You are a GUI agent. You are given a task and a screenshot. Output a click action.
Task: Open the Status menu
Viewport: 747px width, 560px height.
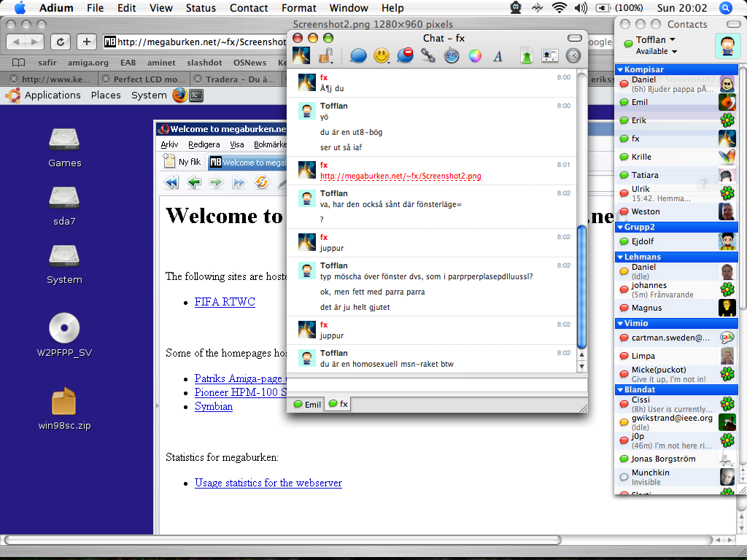click(201, 8)
